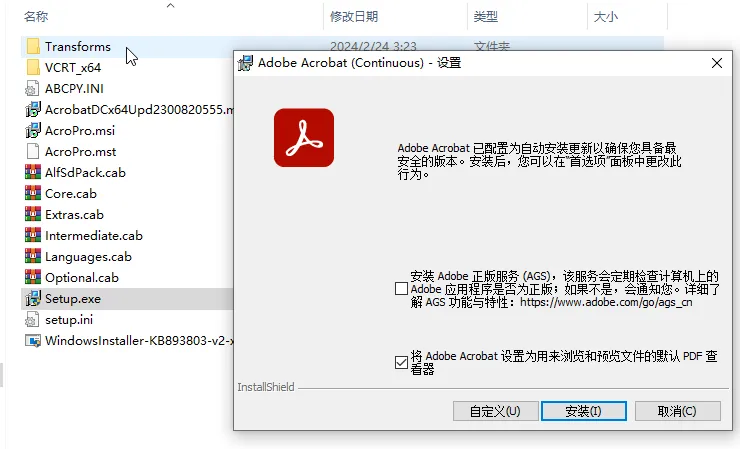This screenshot has width=740, height=449.
Task: Click the Setup.exe installer icon
Action: (33, 298)
